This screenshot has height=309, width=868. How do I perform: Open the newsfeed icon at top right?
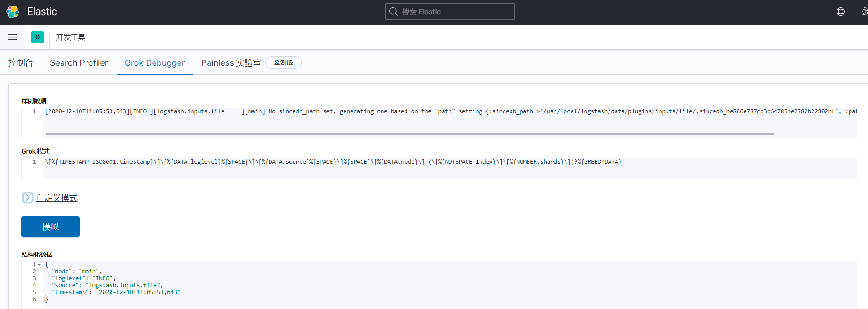coord(864,12)
